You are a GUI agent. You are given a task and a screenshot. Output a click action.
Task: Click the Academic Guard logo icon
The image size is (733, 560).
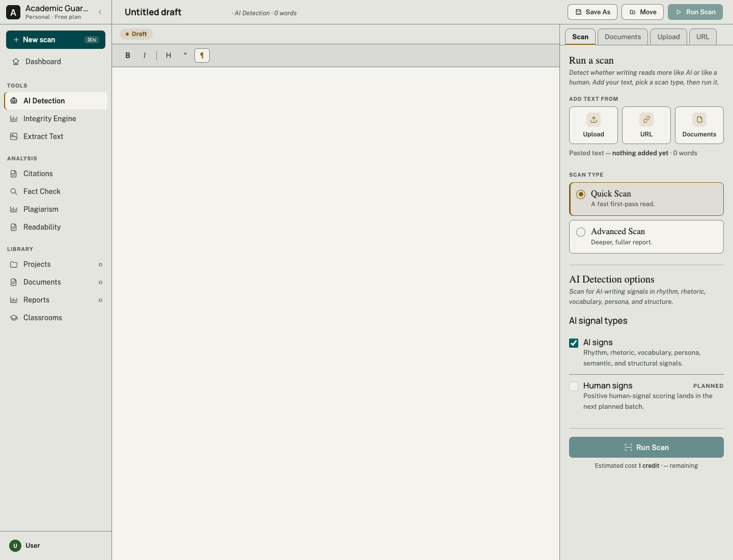(13, 12)
